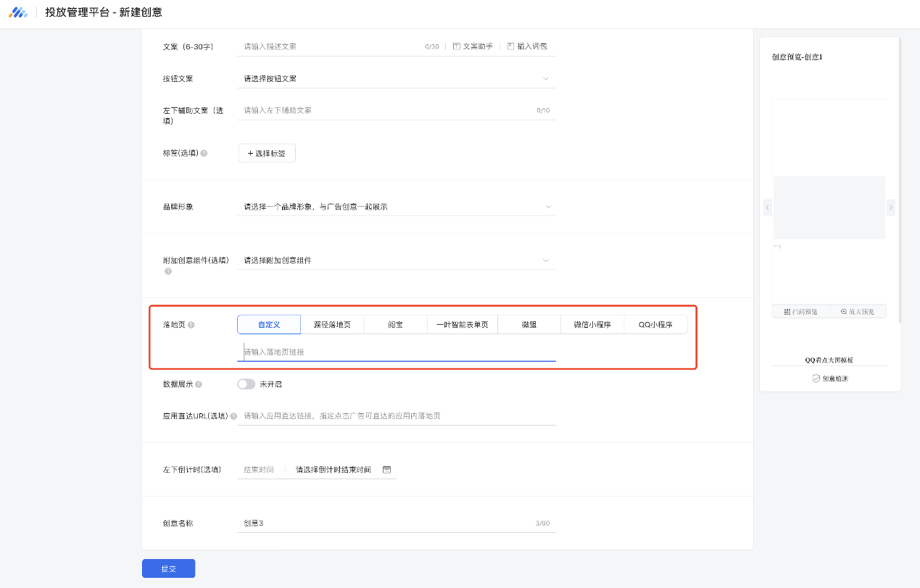
Task: Click help icon beside 应用直达URL(选填)
Action: click(x=233, y=416)
